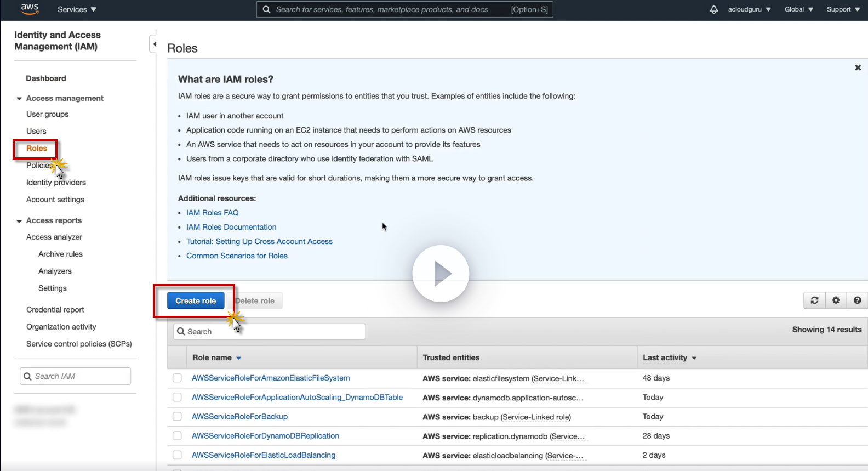This screenshot has height=471, width=868.
Task: Open role AWSServiceRoleForElasticLoadBalancing
Action: pyautogui.click(x=264, y=455)
